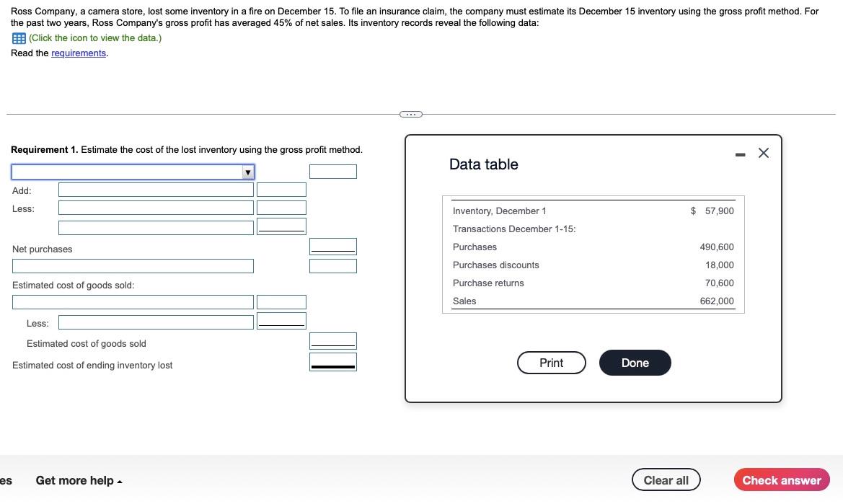843x504 pixels.
Task: Open the first line item dropdown
Action: pyautogui.click(x=133, y=172)
